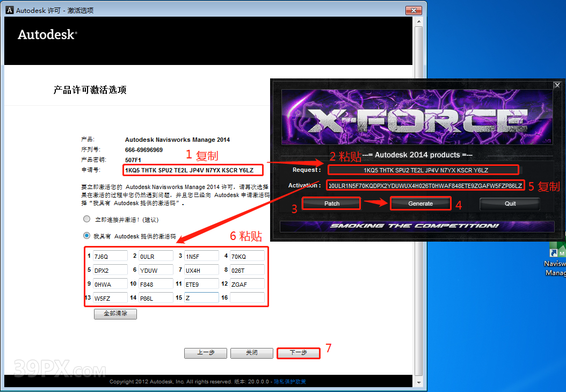Open the 隐私保护政策 link in the footer
The width and height of the screenshot is (566, 392).
click(x=290, y=382)
